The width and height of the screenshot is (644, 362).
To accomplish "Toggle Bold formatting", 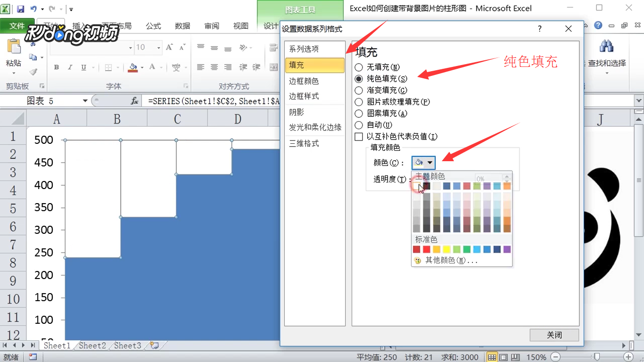I will [x=57, y=67].
